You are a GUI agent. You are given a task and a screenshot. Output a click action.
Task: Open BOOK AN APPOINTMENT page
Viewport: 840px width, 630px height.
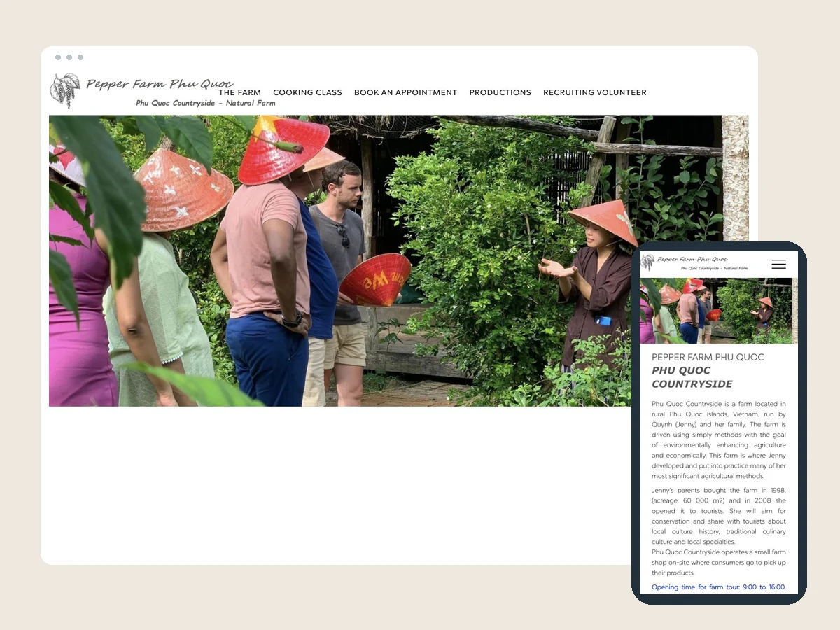[x=406, y=92]
